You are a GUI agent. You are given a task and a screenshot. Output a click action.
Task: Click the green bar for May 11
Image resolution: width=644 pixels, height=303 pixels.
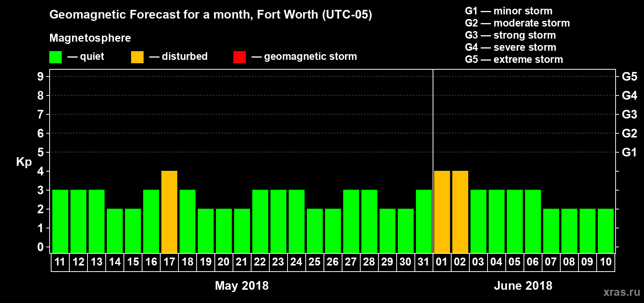tap(60, 221)
